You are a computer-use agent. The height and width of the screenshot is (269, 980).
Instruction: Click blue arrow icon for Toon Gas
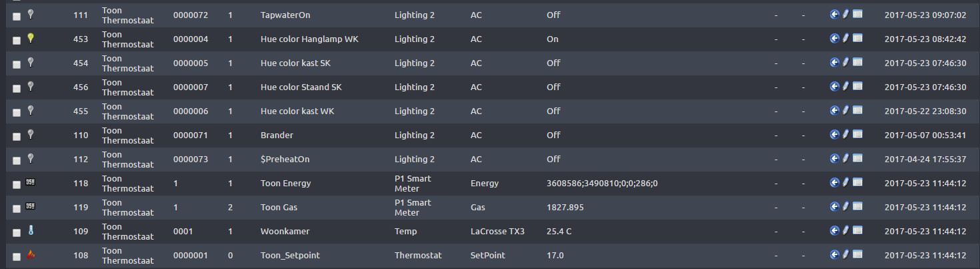[x=834, y=206]
